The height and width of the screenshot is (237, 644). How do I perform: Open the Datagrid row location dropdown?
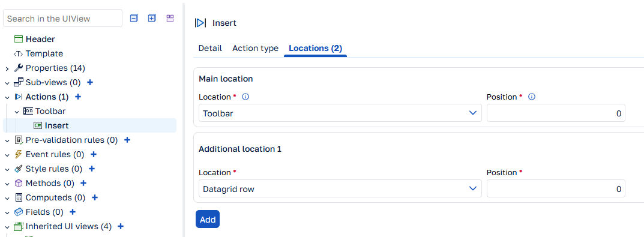click(x=340, y=188)
